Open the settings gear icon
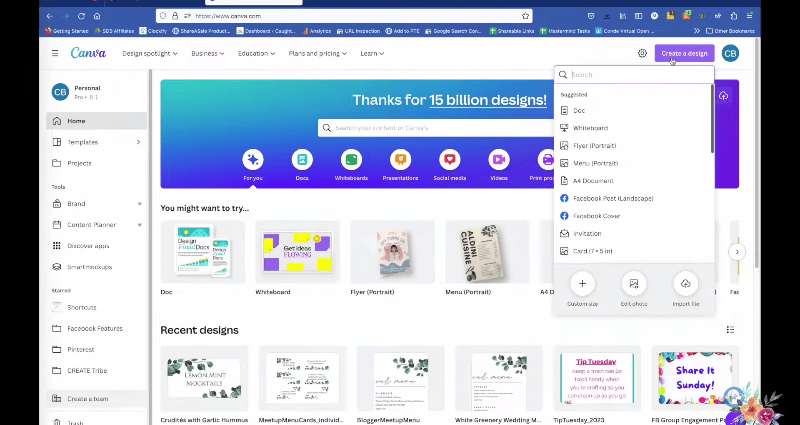Screen dimensions: 800x425 (x=642, y=53)
